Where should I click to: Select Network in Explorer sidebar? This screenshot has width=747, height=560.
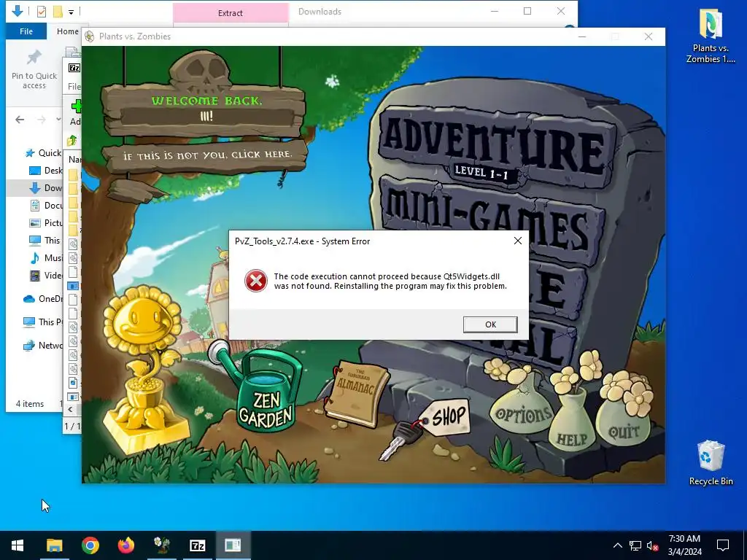(43, 345)
